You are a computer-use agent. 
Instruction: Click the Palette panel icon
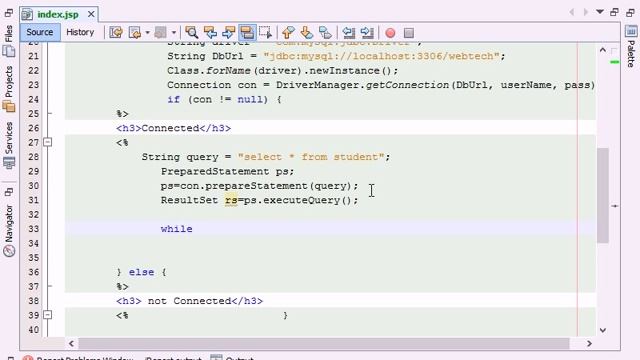click(631, 31)
